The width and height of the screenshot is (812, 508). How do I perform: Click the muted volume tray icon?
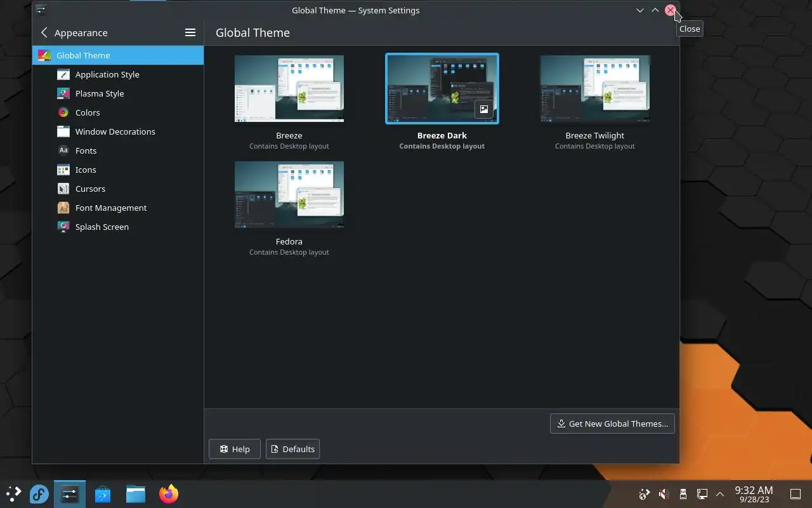tap(664, 494)
